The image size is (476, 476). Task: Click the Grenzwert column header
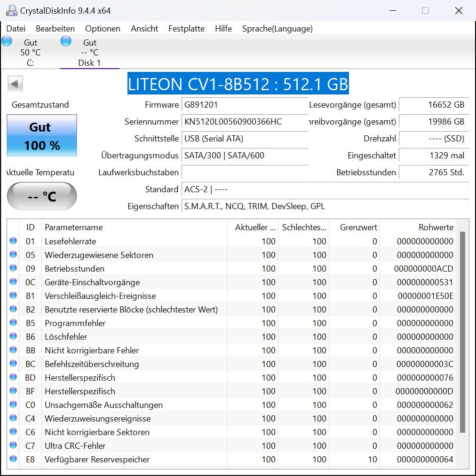click(355, 227)
